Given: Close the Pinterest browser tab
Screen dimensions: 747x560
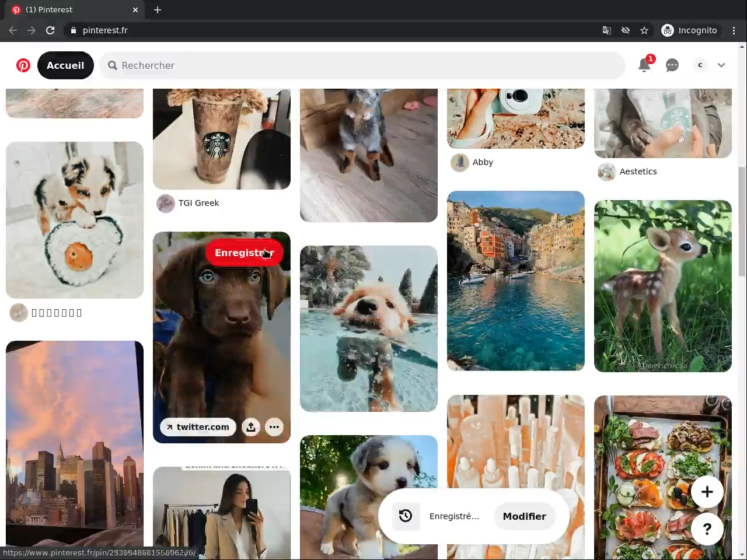Looking at the screenshot, I should point(135,10).
